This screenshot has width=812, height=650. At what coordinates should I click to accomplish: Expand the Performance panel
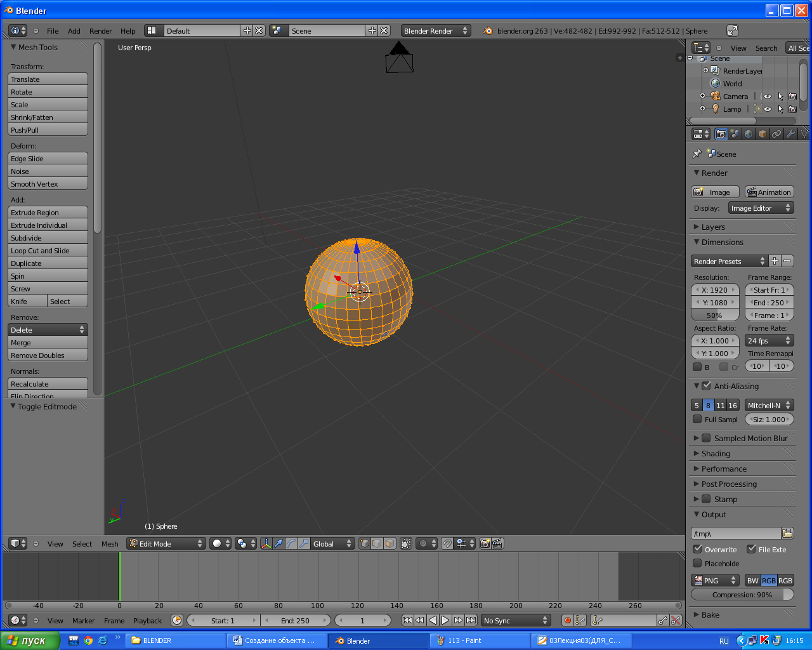pos(723,468)
